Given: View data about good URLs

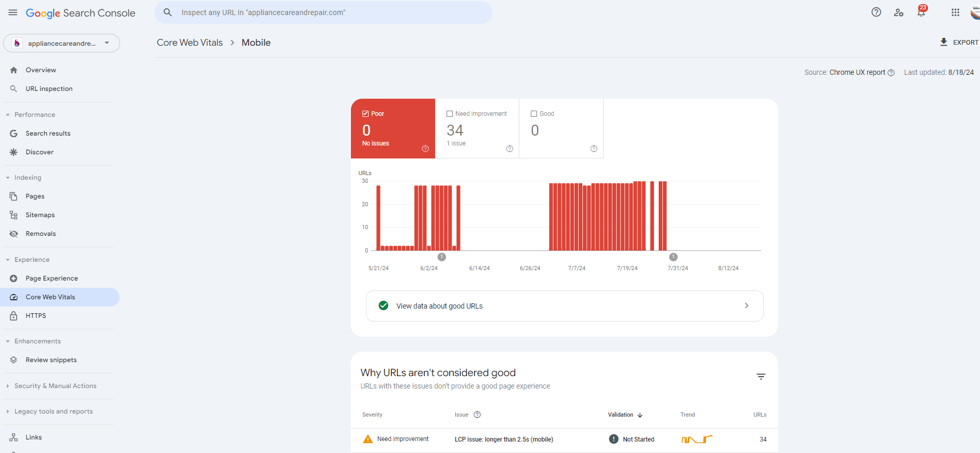Looking at the screenshot, I should click(x=564, y=306).
